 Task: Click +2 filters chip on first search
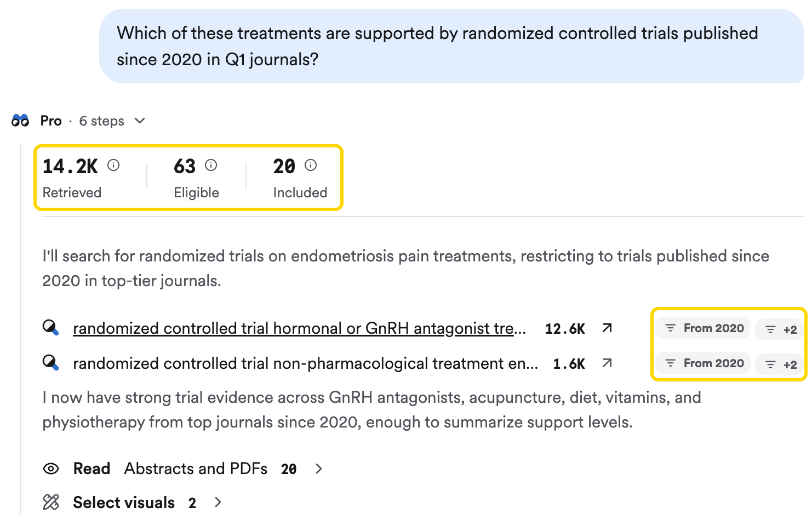coord(781,329)
